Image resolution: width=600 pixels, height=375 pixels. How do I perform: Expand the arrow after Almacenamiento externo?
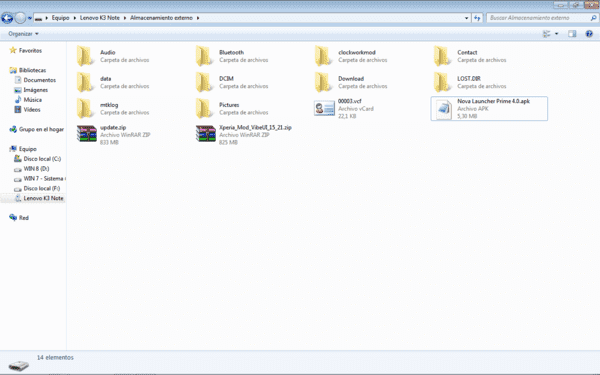198,18
